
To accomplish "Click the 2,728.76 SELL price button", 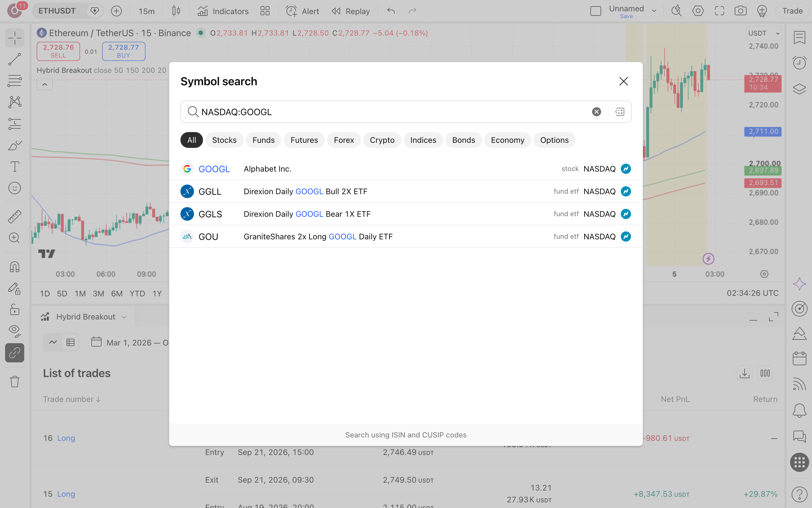I will point(58,51).
